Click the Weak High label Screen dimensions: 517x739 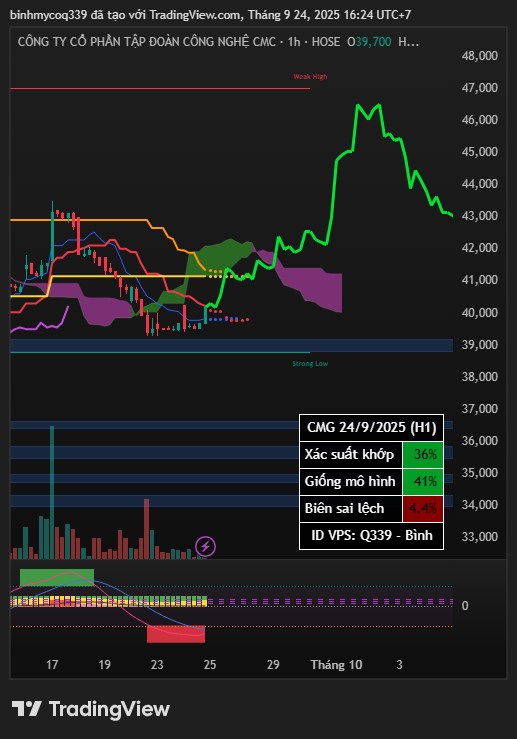[x=310, y=76]
